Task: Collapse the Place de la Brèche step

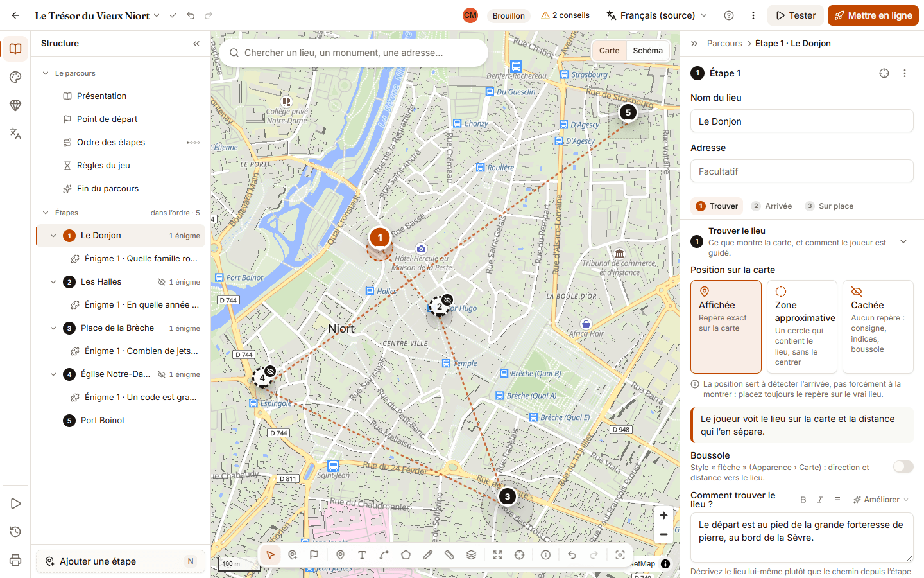Action: 53,328
